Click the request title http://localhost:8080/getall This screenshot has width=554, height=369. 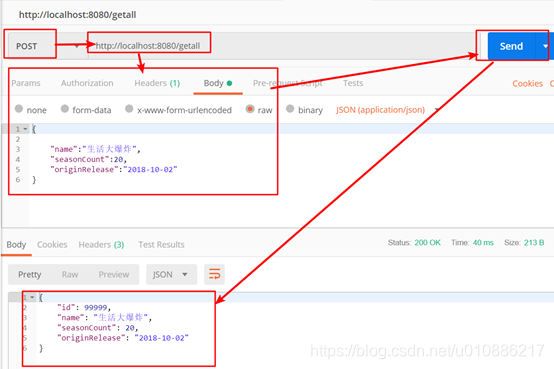pyautogui.click(x=77, y=15)
